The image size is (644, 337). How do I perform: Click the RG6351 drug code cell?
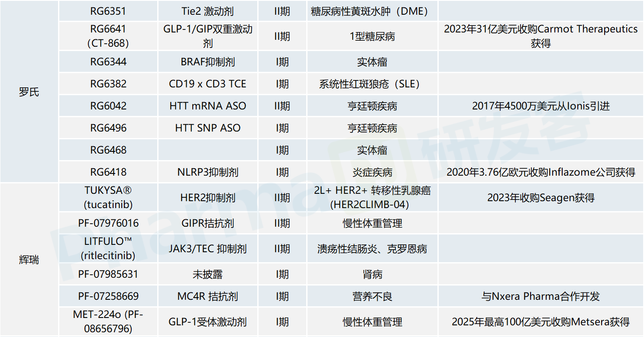[x=108, y=11]
